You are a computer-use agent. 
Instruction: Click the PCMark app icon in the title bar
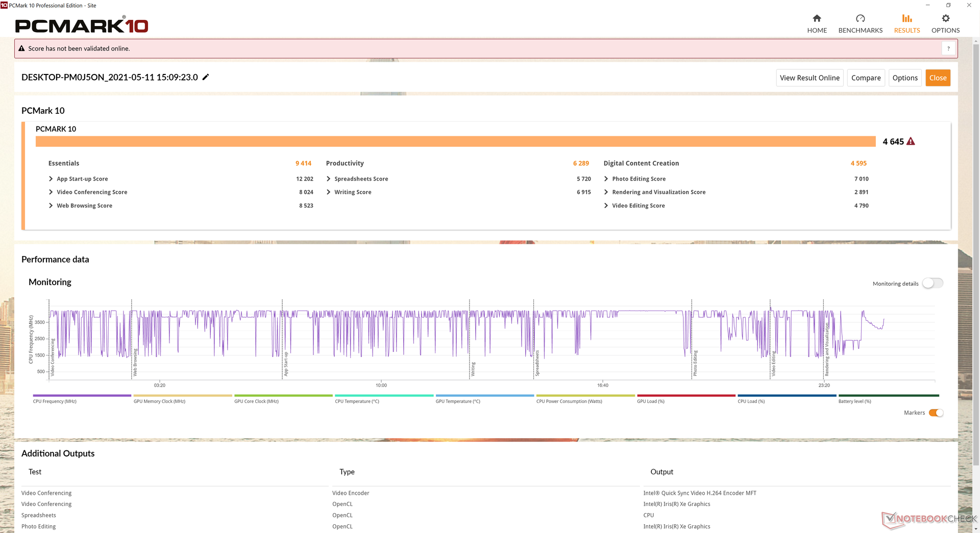point(4,5)
